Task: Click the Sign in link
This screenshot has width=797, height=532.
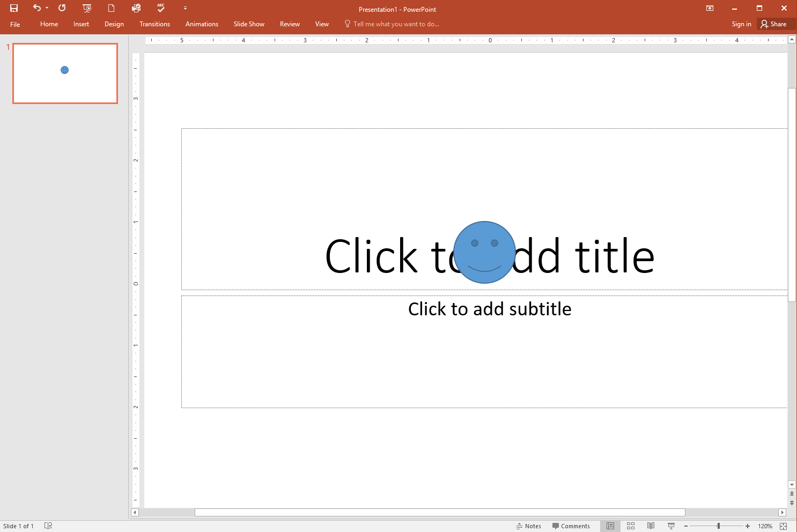Action: click(741, 24)
